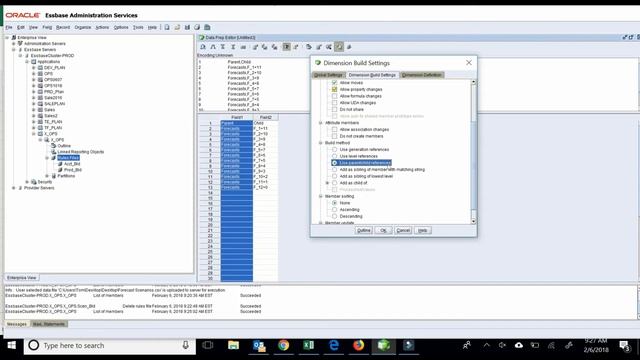
Task: Enable the Do not create members checkbox
Action: 334,136
